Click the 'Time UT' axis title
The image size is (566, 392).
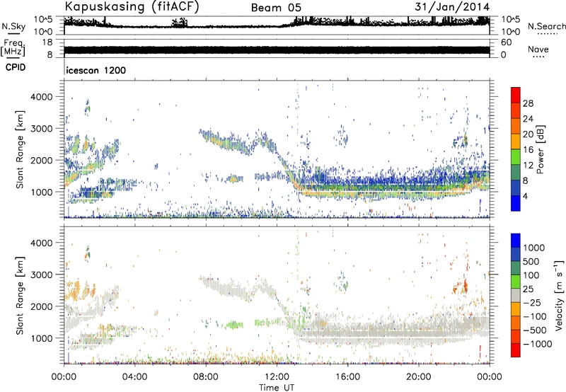coord(277,388)
